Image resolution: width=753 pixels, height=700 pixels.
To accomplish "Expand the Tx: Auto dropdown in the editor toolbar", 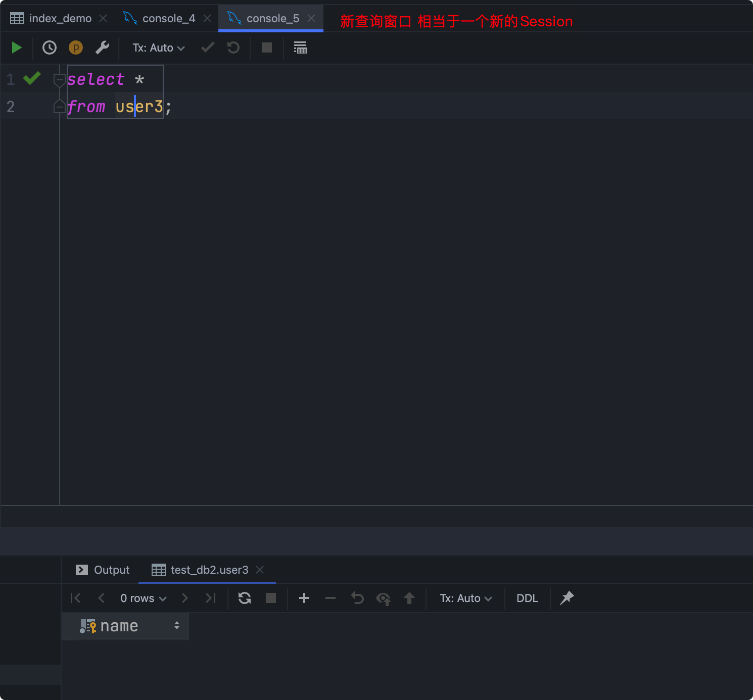I will click(x=159, y=47).
